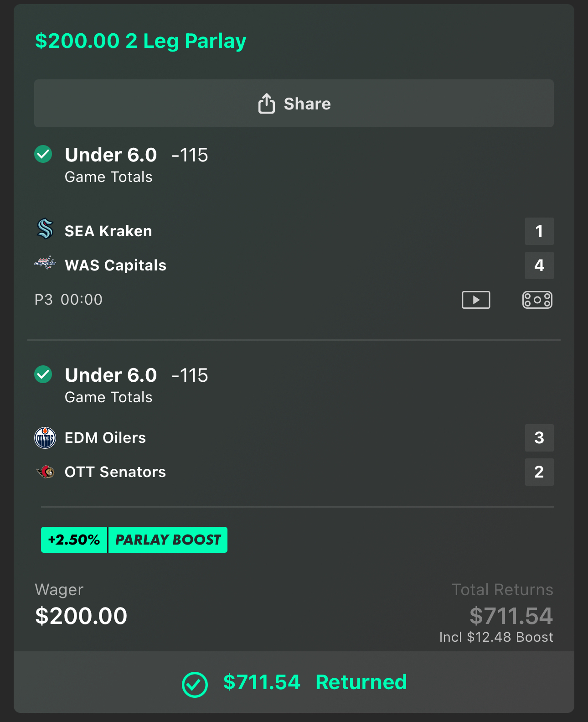Viewport: 588px width, 722px height.
Task: Click the Capitals score box showing 4
Action: pos(539,265)
